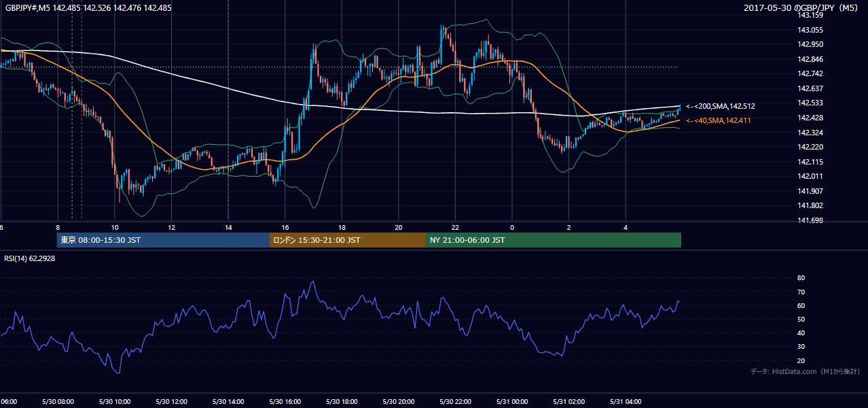868x408 pixels.
Task: Click the 5/30 18:00 time axis label
Action: pos(342,402)
